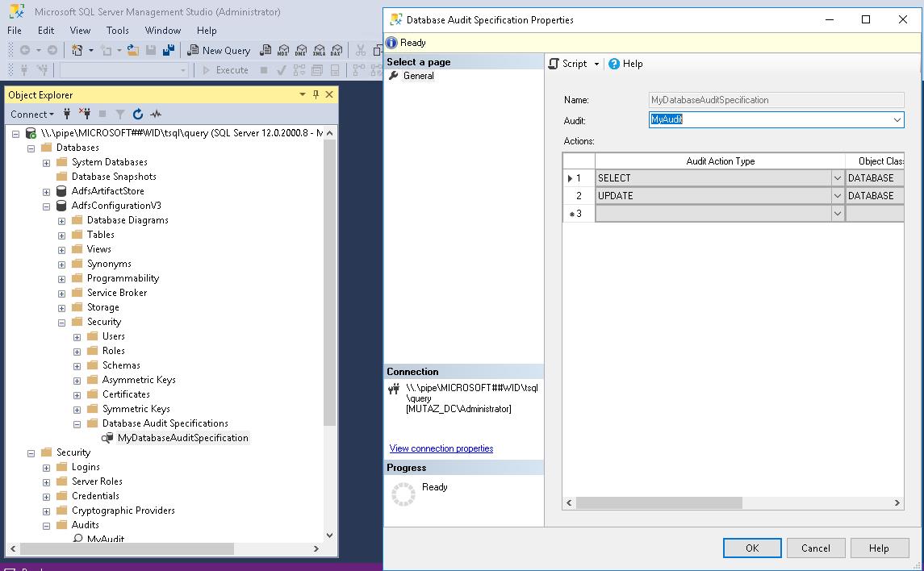Click Object Explorer horizontal scrollbar right arrow
Viewport: 924px width, 571px height.
pyautogui.click(x=316, y=548)
